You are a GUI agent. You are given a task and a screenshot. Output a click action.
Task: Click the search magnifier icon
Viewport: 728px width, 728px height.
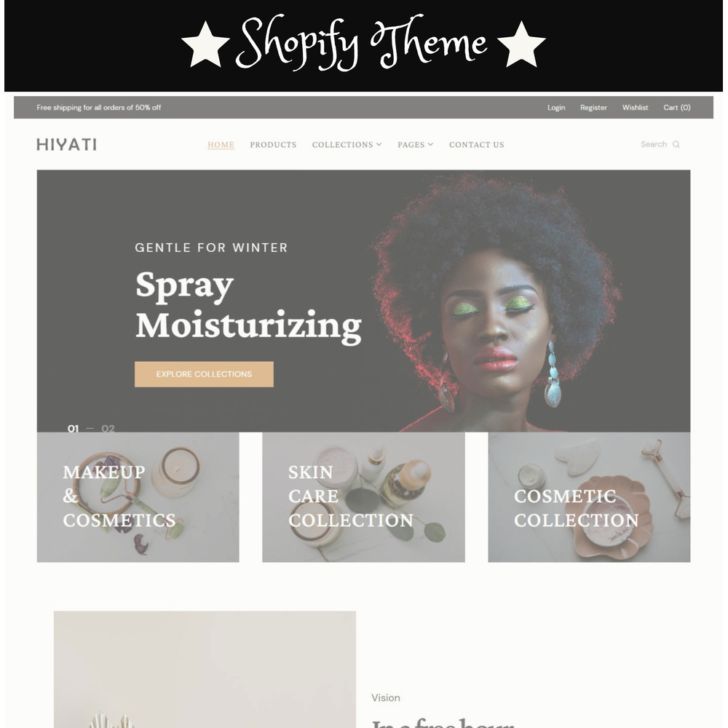[676, 144]
